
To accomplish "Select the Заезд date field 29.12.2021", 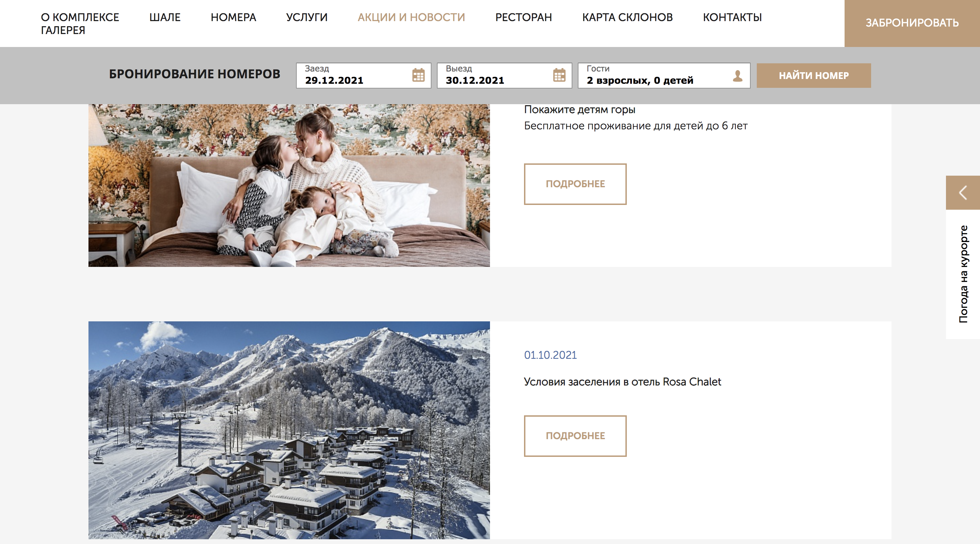I will [363, 75].
